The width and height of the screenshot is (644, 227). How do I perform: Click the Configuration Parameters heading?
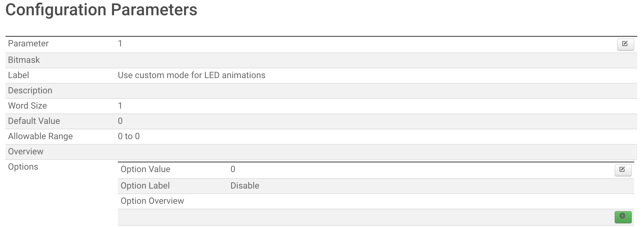[101, 10]
